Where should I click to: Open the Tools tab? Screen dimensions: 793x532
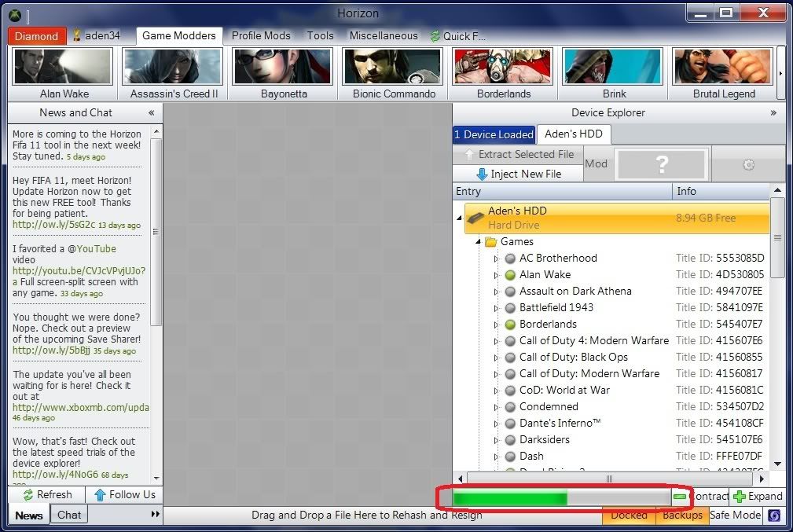[x=320, y=35]
